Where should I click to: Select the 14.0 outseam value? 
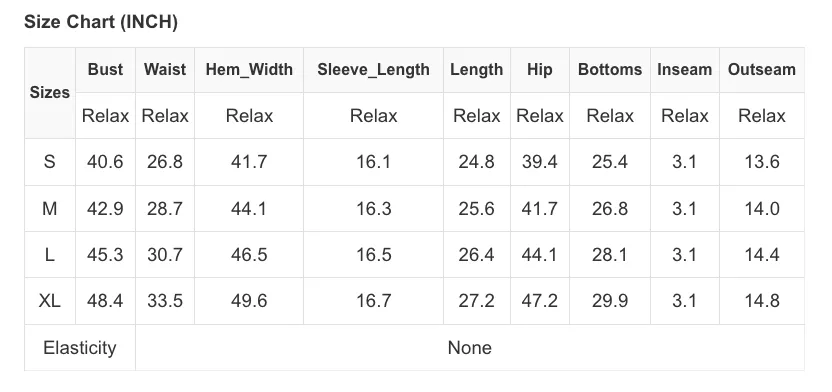[x=761, y=208]
